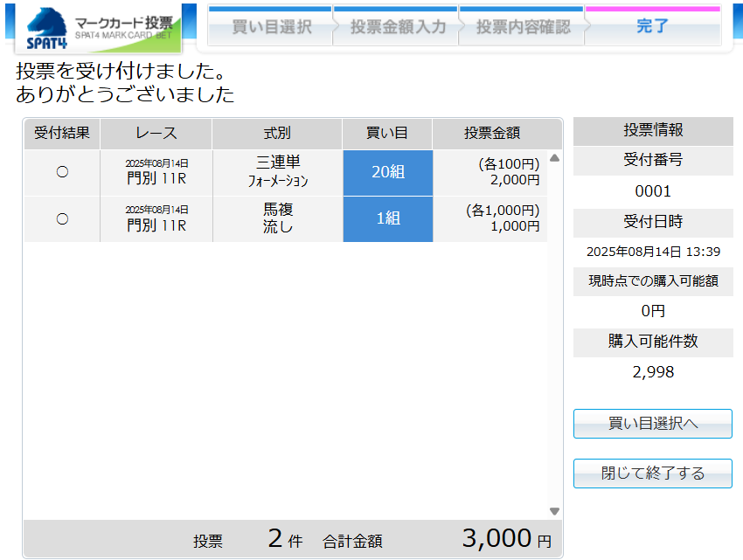Image resolution: width=743 pixels, height=560 pixels.
Task: Click the 門別 11R cell in 馬複 row
Action: click(x=156, y=218)
